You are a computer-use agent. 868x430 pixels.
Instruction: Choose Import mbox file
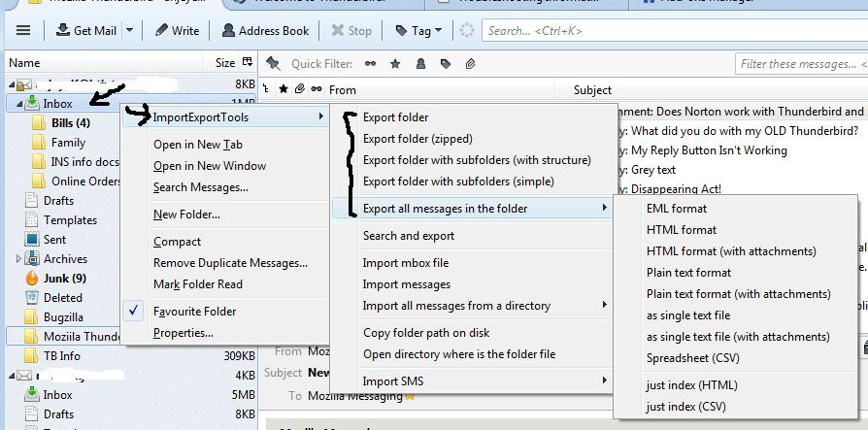405,263
